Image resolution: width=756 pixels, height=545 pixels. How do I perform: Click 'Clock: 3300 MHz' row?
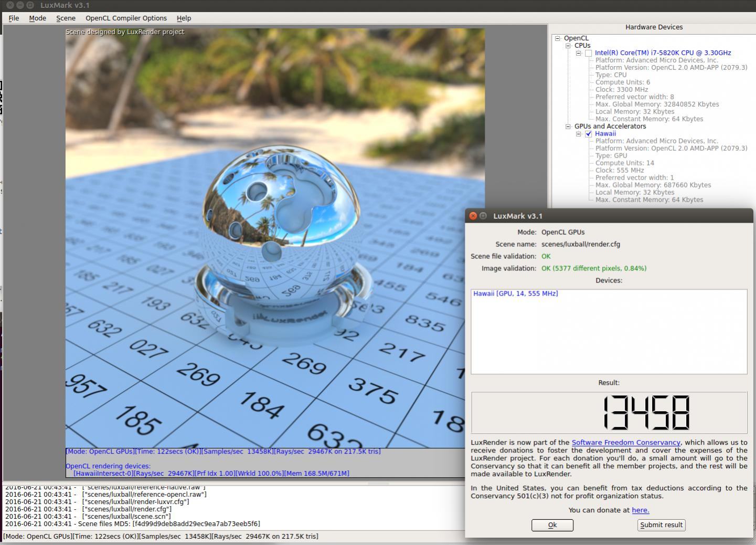622,90
